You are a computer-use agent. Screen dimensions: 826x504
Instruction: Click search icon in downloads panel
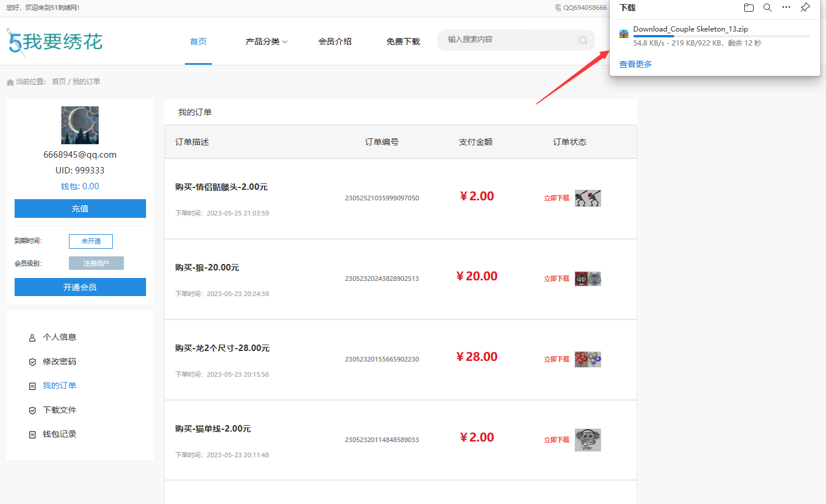click(768, 8)
